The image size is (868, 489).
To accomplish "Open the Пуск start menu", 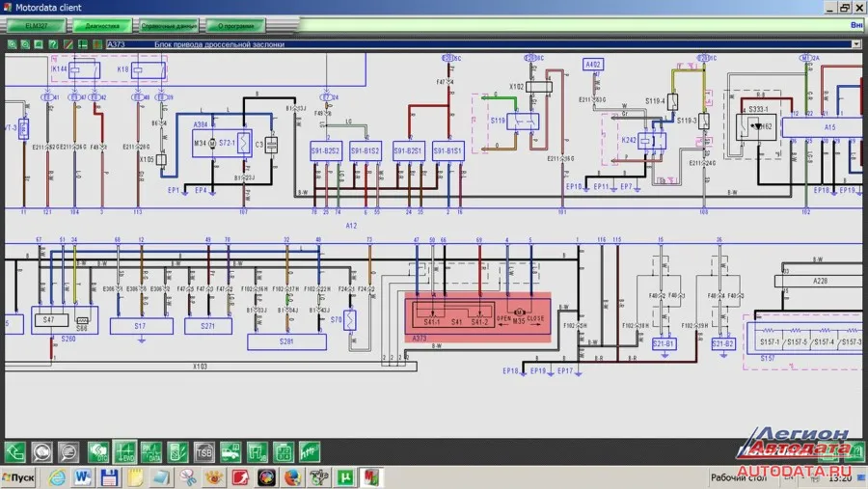I will click(21, 477).
